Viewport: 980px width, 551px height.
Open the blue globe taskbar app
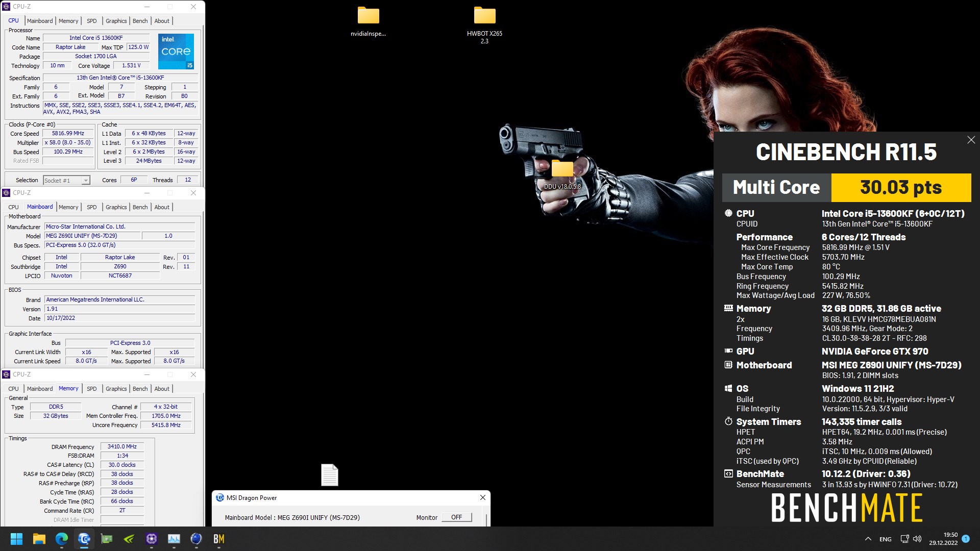coord(197,539)
